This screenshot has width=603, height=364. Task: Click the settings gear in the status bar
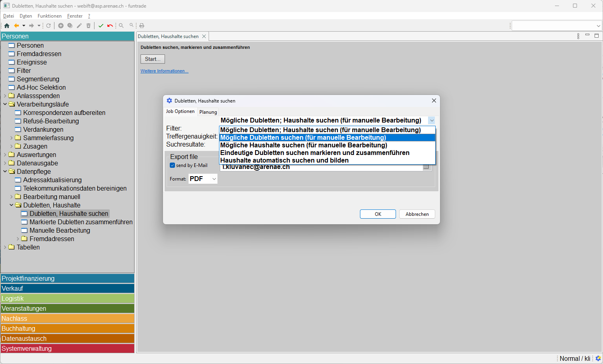click(598, 358)
